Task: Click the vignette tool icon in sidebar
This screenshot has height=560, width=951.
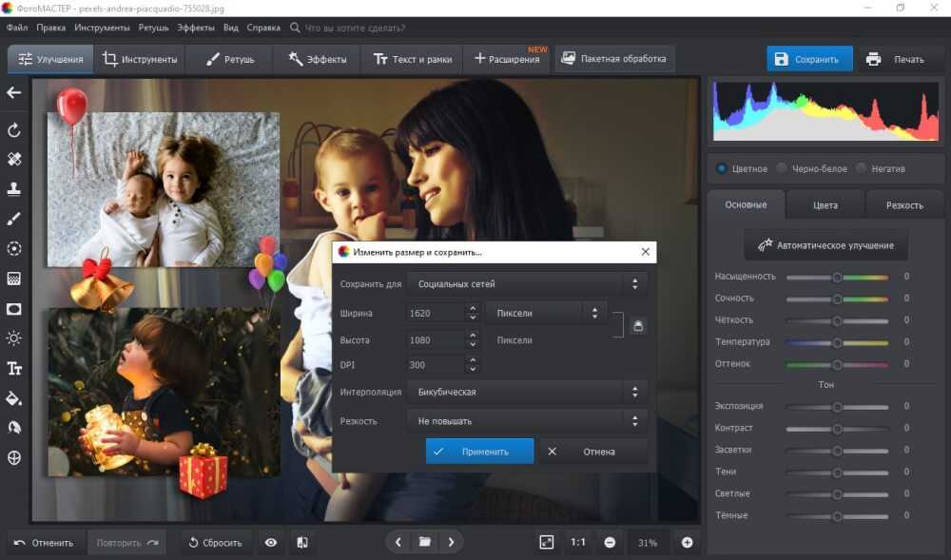Action: click(x=14, y=308)
